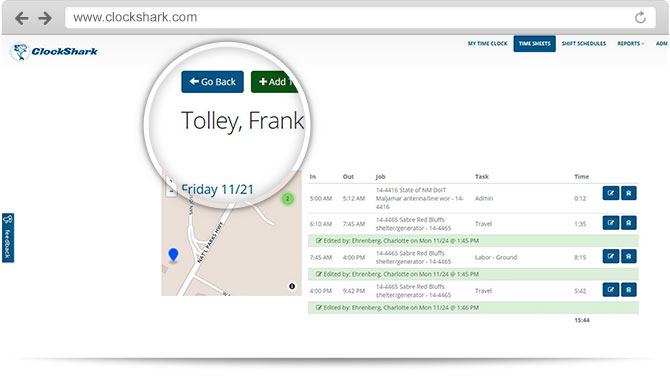
Task: Click the browser forward arrow
Action: tap(45, 18)
